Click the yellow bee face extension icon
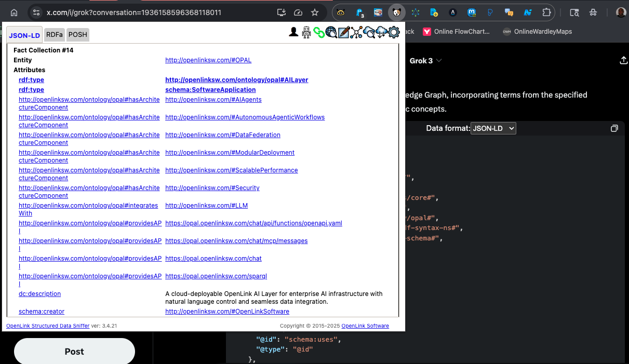The height and width of the screenshot is (364, 629). tap(341, 12)
